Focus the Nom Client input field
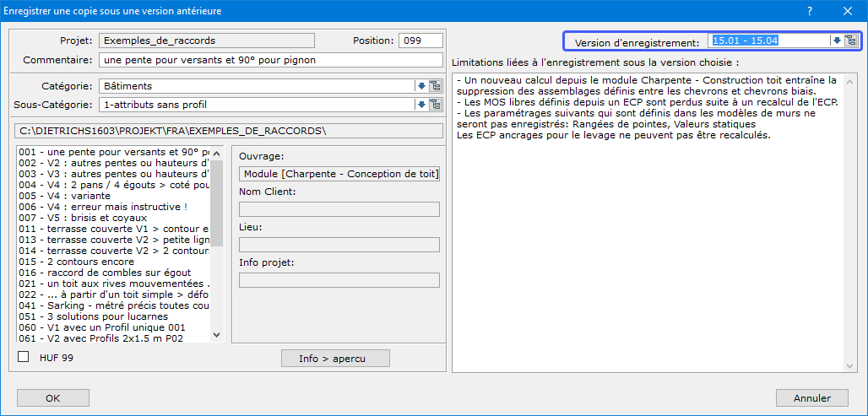This screenshot has height=416, width=868. point(339,209)
